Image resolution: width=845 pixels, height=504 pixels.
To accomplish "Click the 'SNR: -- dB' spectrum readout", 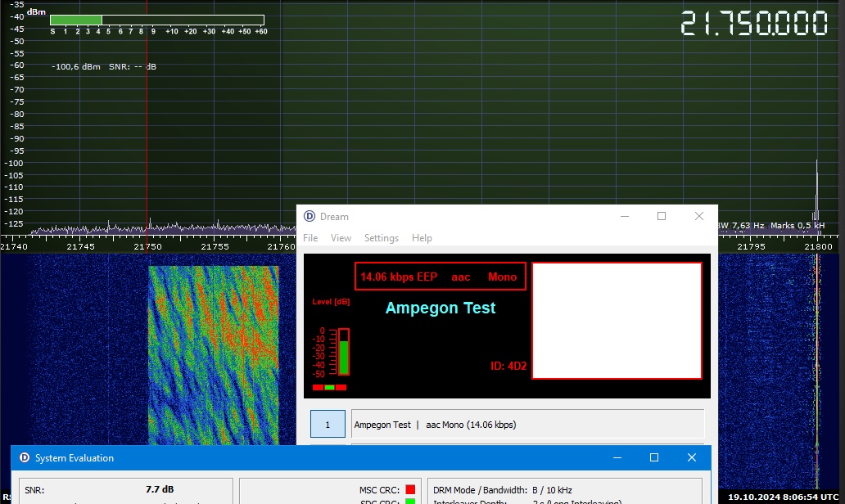I will click(133, 67).
